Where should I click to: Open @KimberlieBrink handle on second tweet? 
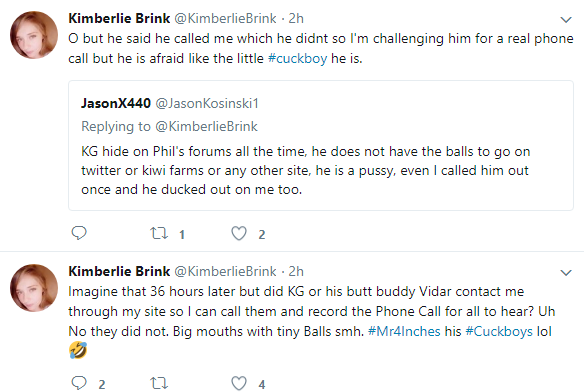pos(225,271)
